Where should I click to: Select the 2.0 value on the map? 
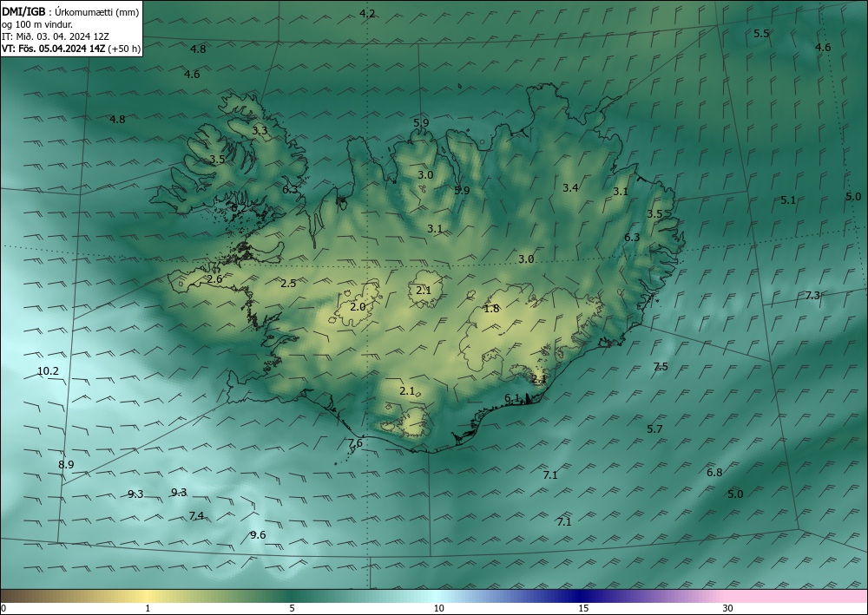tap(358, 306)
